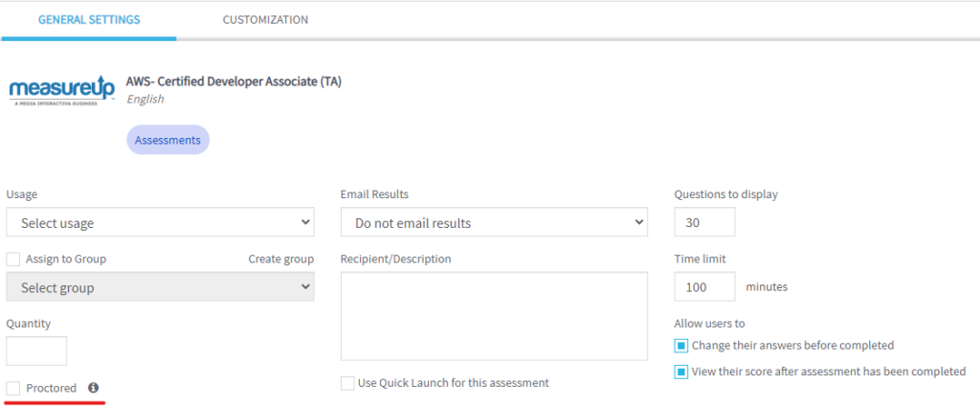Click the Assessments tag button

(x=167, y=140)
